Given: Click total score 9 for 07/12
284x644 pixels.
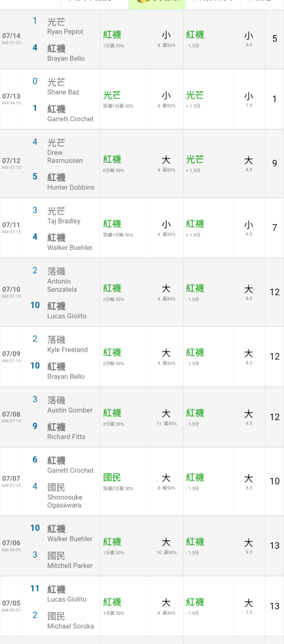Looking at the screenshot, I should [x=274, y=164].
